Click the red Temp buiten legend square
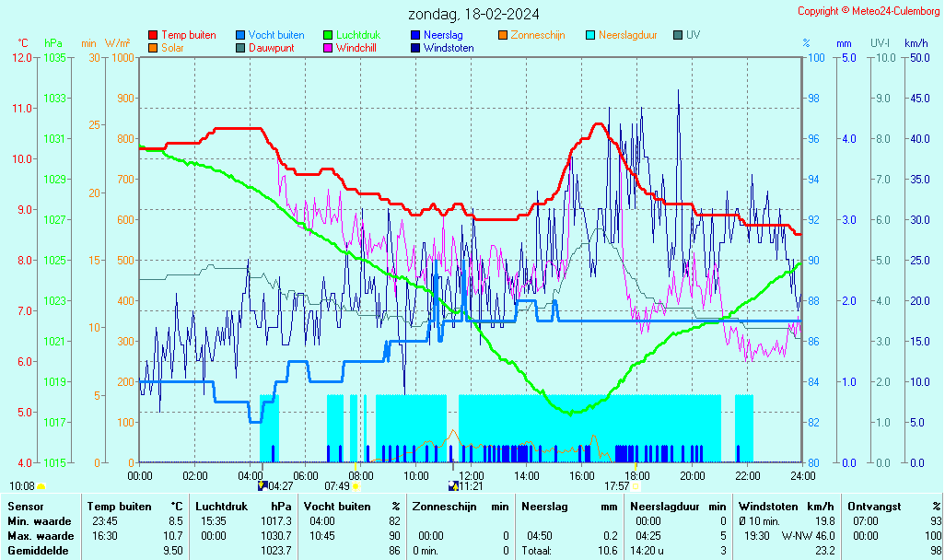This screenshot has width=945, height=560. point(153,35)
